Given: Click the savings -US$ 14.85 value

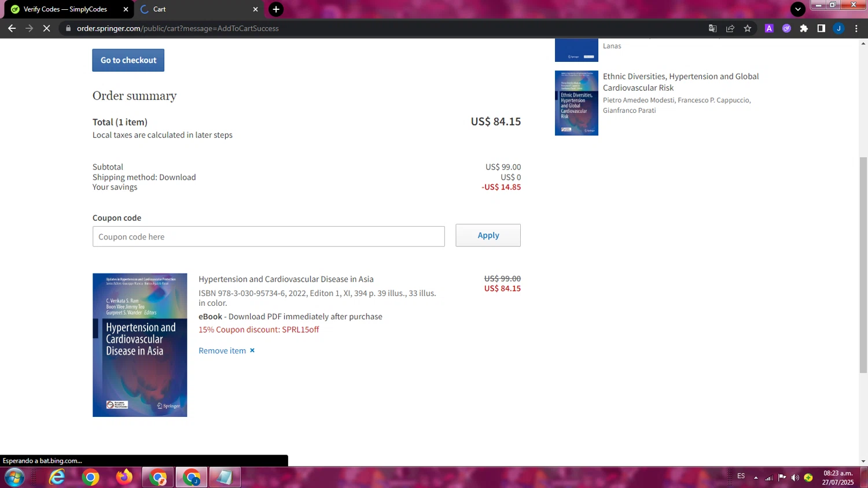Looking at the screenshot, I should point(501,187).
